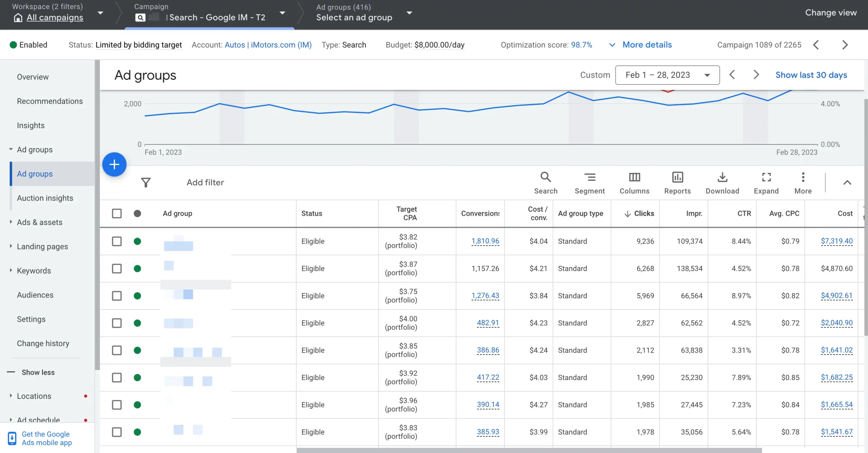
Task: Toggle the select-all header checkbox
Action: pyautogui.click(x=117, y=213)
